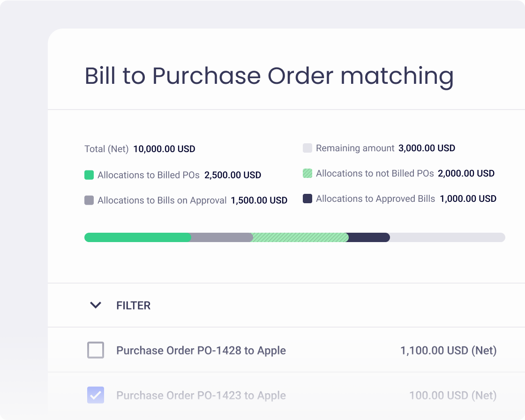Image resolution: width=525 pixels, height=420 pixels.
Task: Select the green segment of the allocation bar
Action: tap(136, 237)
